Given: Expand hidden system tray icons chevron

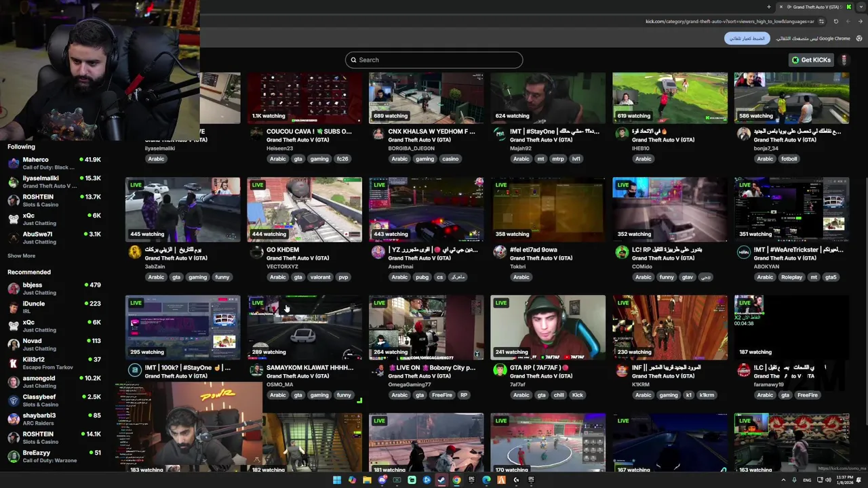Looking at the screenshot, I should (783, 480).
